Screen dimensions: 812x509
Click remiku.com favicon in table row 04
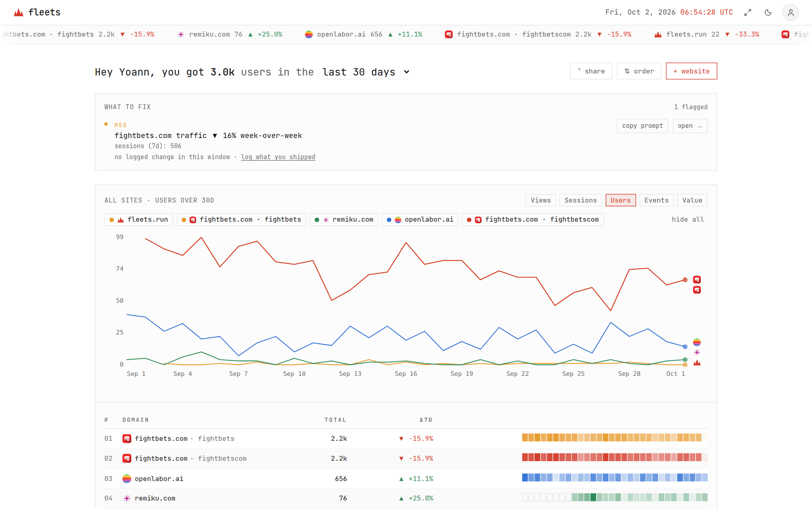(x=127, y=498)
